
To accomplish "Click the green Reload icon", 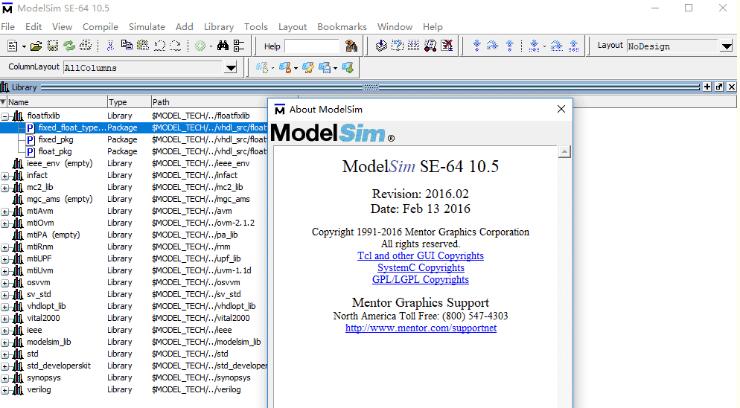I will tap(69, 46).
